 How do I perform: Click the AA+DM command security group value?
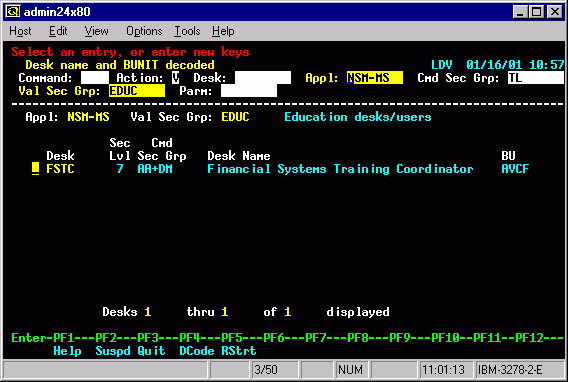pyautogui.click(x=155, y=169)
